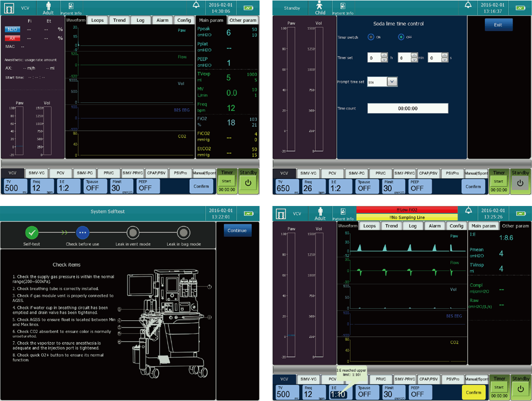Screen dimensions: 532x401
Task: Decrease the Timer set seconds value
Action: 444,60
